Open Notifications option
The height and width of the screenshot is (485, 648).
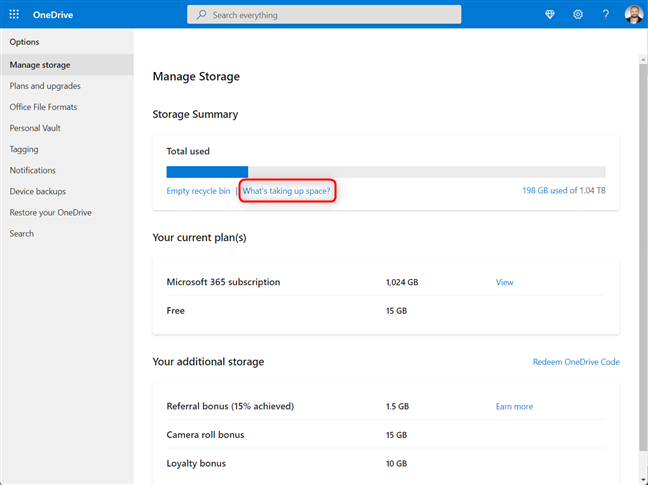tap(33, 170)
